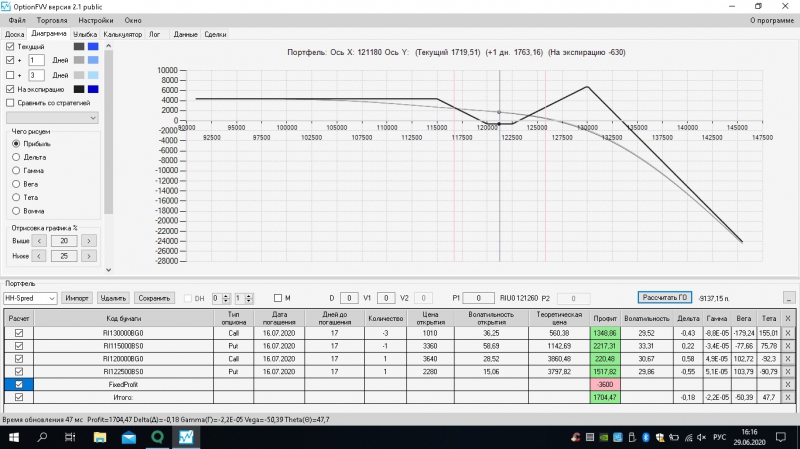Click the X column header icon in portfolio table
This screenshot has width=800, height=449.
pyautogui.click(x=788, y=318)
